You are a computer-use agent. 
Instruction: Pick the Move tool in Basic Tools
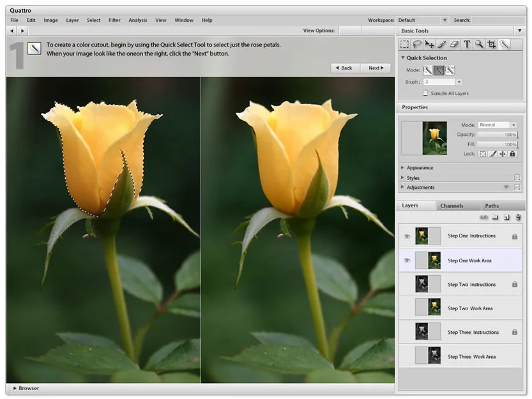429,44
